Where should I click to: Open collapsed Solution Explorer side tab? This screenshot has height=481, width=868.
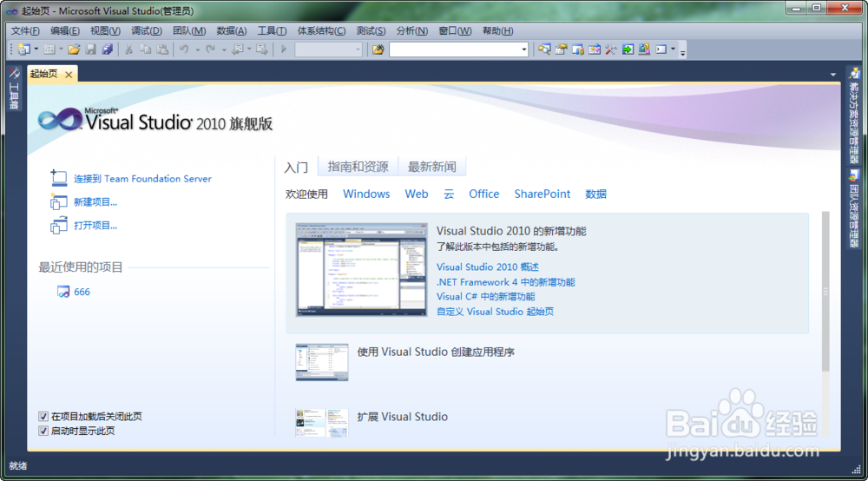point(854,115)
